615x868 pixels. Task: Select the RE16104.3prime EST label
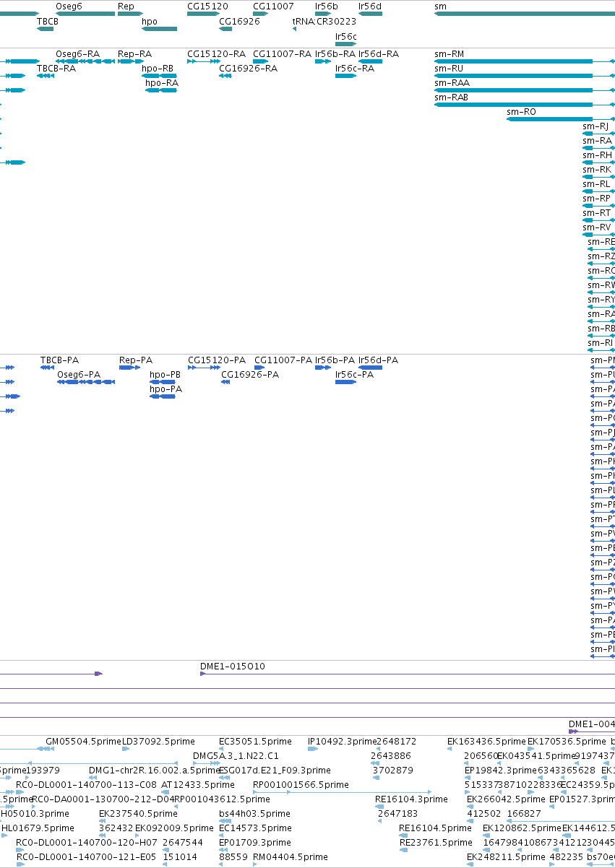(x=412, y=799)
